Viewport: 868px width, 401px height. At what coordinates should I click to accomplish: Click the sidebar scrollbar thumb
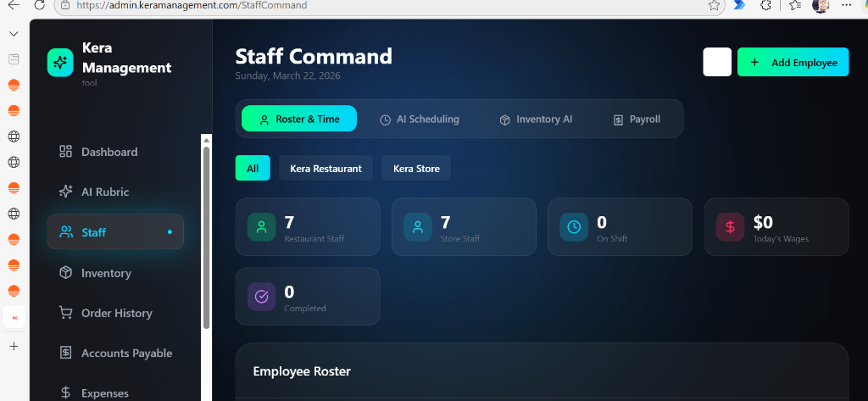207,237
